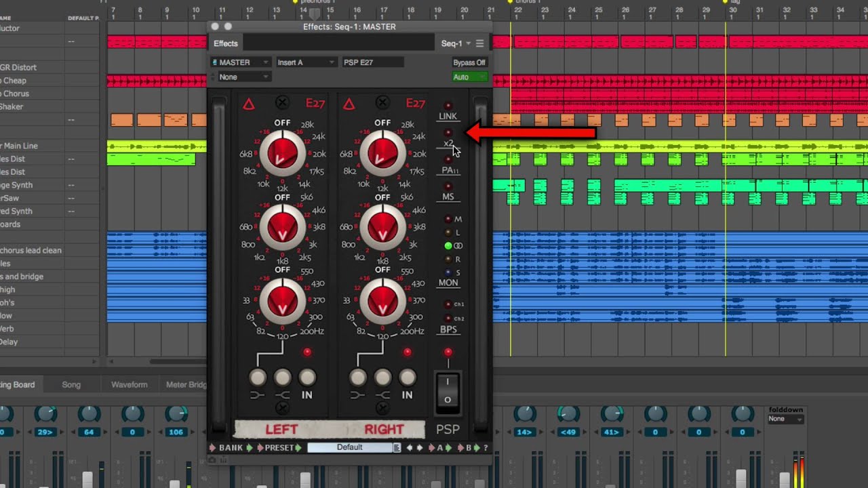Toggle BPS bypass for Ch2

pos(448,318)
